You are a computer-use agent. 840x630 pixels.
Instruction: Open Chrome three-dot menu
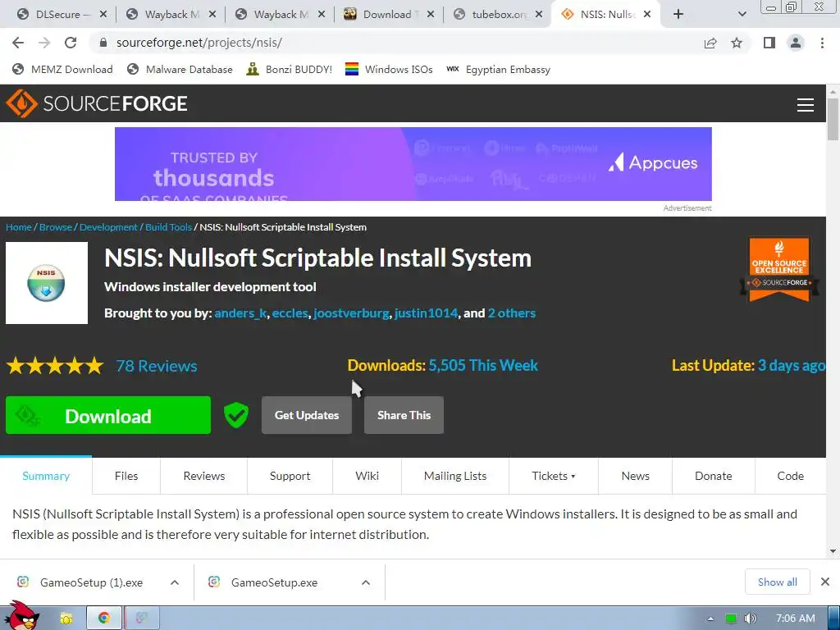822,43
